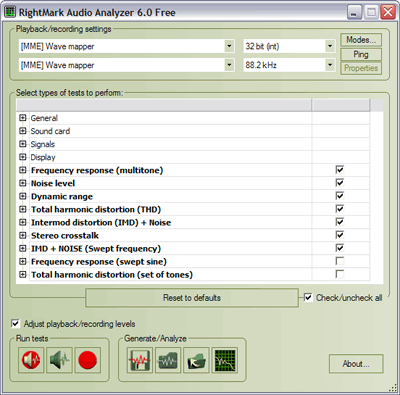Open the green spectrum analyzer graph icon
The image size is (400, 395).
click(225, 360)
